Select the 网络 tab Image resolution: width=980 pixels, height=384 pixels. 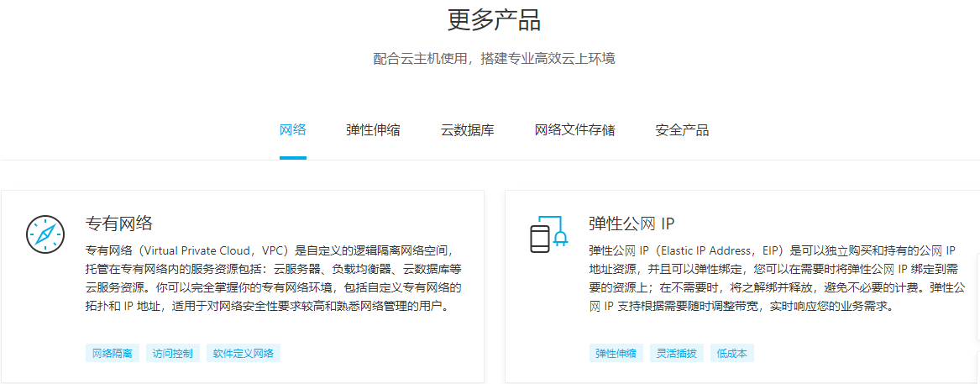click(292, 131)
